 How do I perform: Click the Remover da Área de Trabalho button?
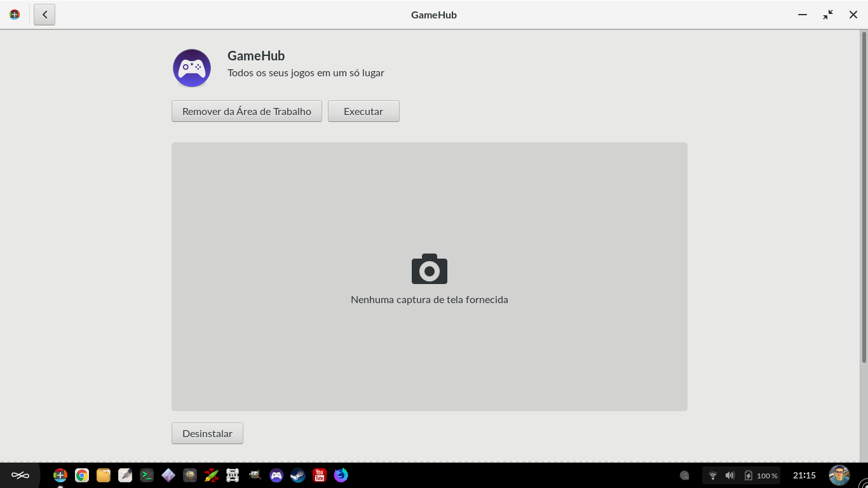click(x=247, y=111)
